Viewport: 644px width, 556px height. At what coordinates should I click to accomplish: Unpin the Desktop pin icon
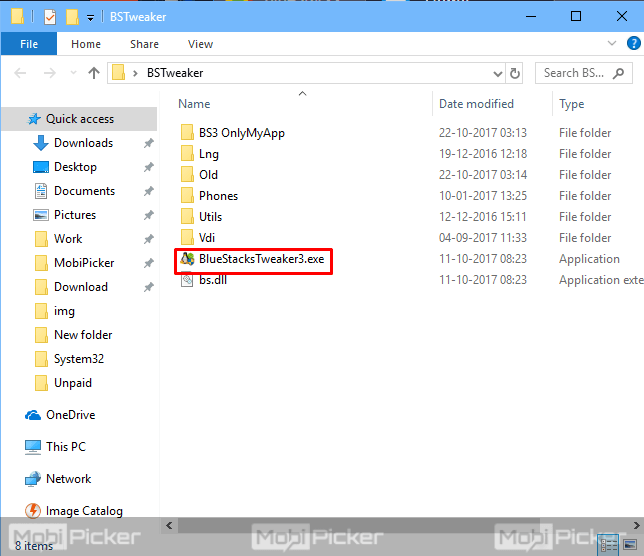(149, 167)
